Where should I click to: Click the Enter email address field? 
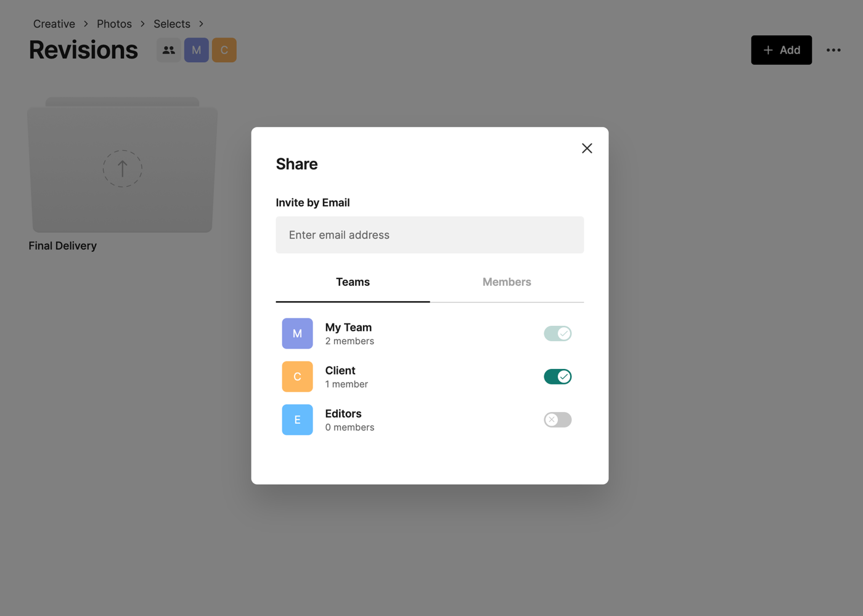tap(430, 235)
